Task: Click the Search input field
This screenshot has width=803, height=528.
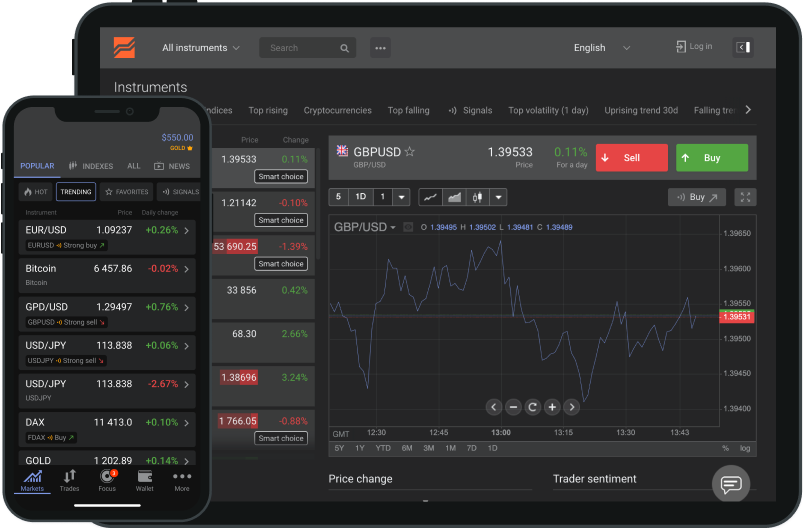Action: click(307, 48)
